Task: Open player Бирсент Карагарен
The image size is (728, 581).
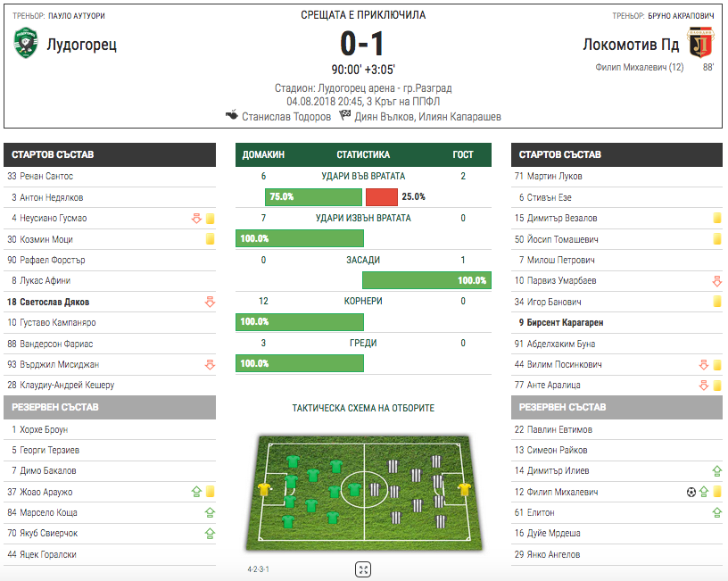Action: click(561, 322)
